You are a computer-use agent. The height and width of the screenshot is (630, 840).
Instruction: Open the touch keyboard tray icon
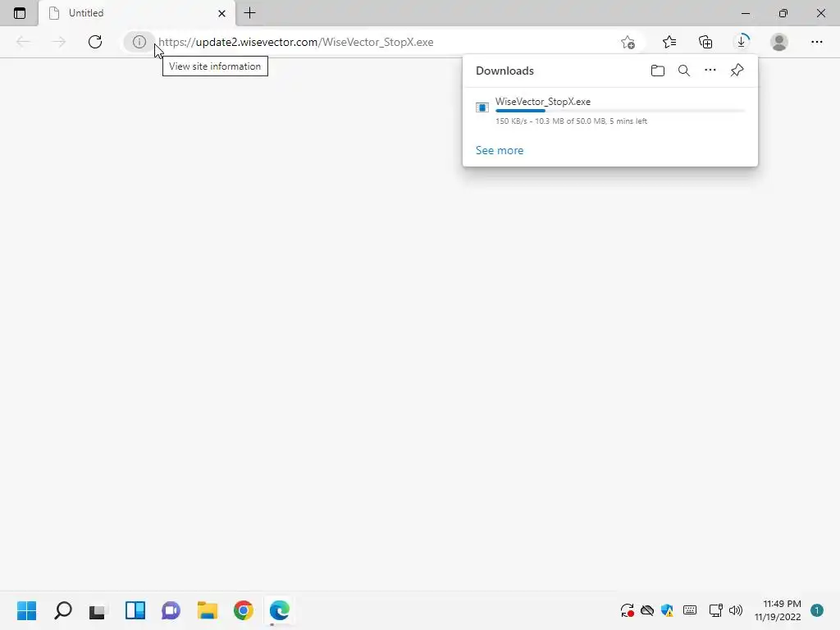[x=690, y=610]
